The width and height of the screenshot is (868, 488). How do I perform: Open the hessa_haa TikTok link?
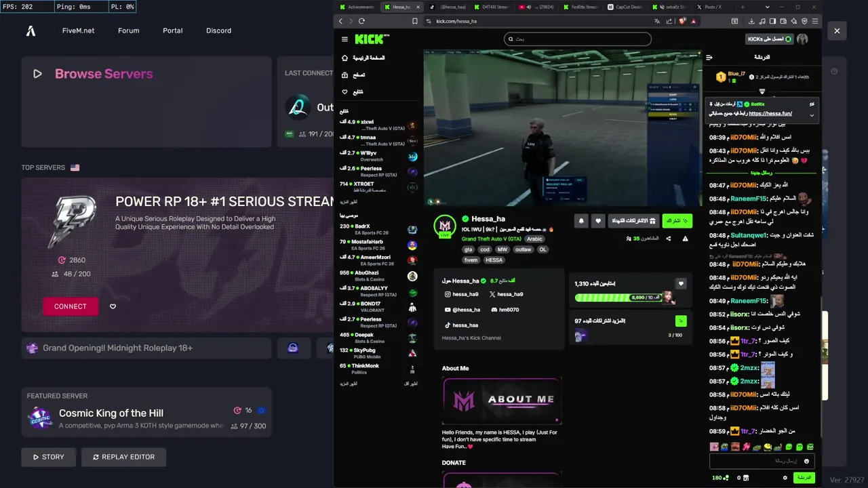point(461,325)
